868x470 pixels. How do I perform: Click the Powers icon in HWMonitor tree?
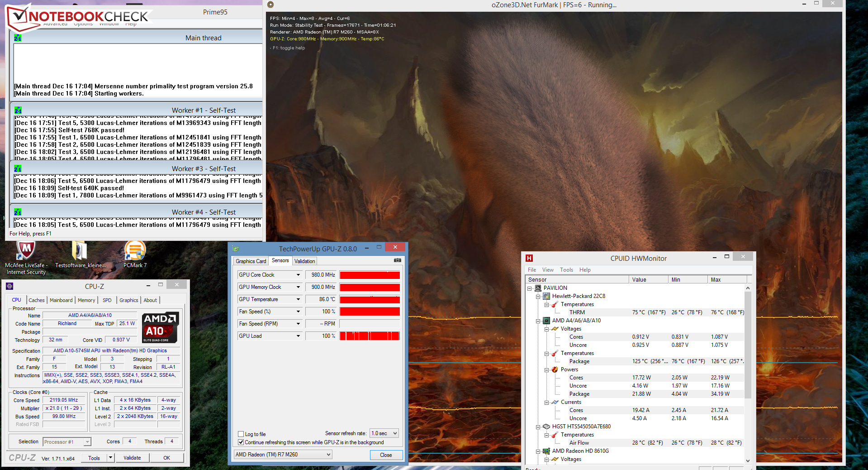(x=555, y=369)
